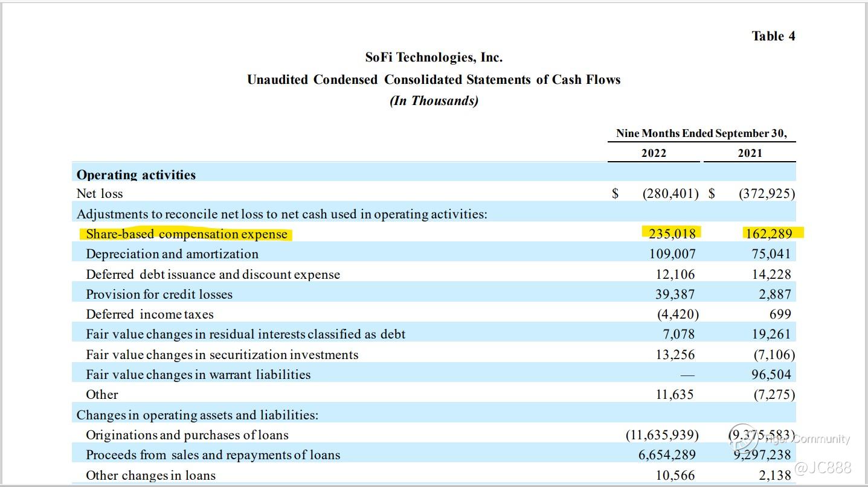Screen dimensions: 868x487
Task: Click the value 19,261
Action: click(x=771, y=334)
